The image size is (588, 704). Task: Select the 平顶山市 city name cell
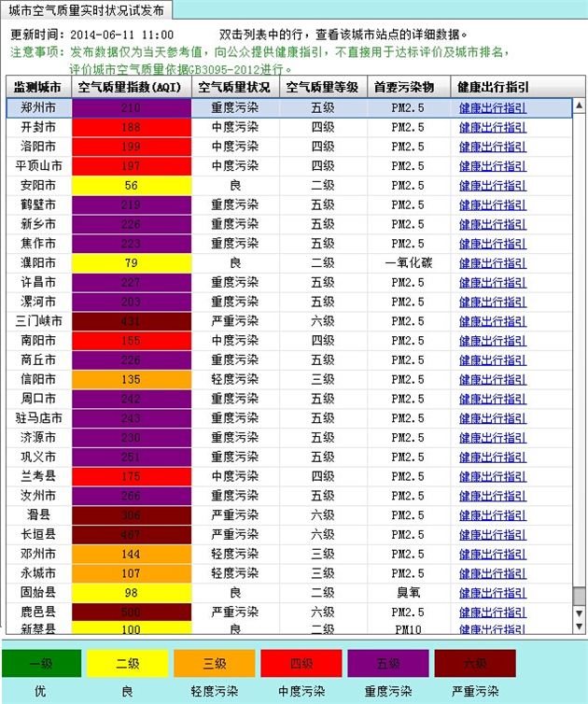pyautogui.click(x=39, y=166)
